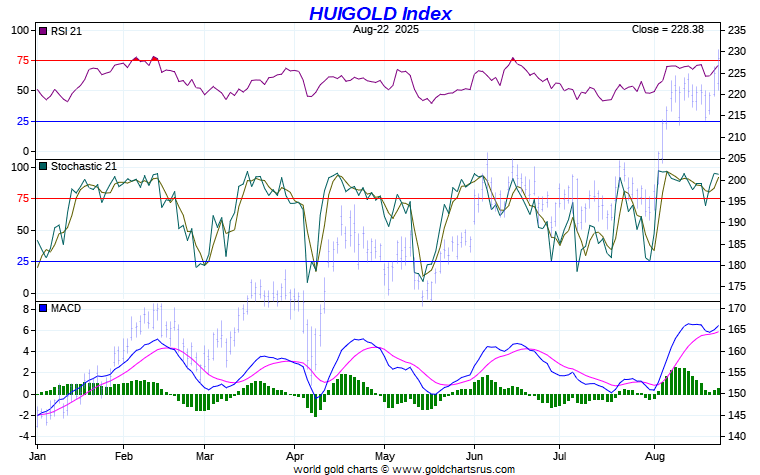The height and width of the screenshot is (475, 760).
Task: Select the Jun label on the time axis
Action: [475, 454]
